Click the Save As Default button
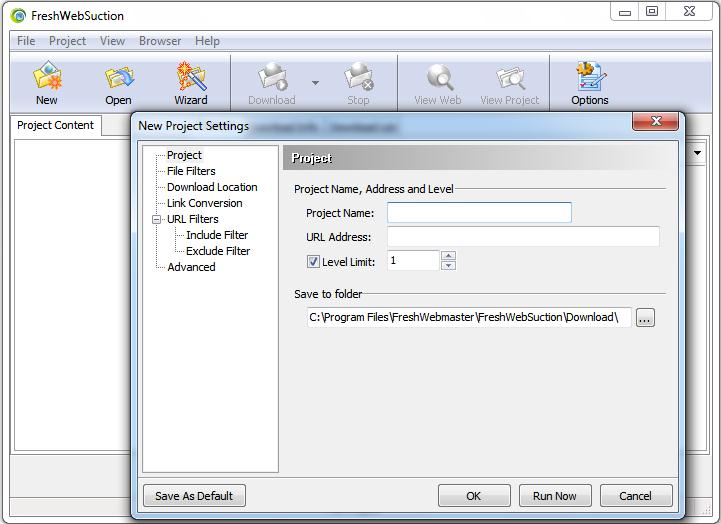 (x=194, y=496)
